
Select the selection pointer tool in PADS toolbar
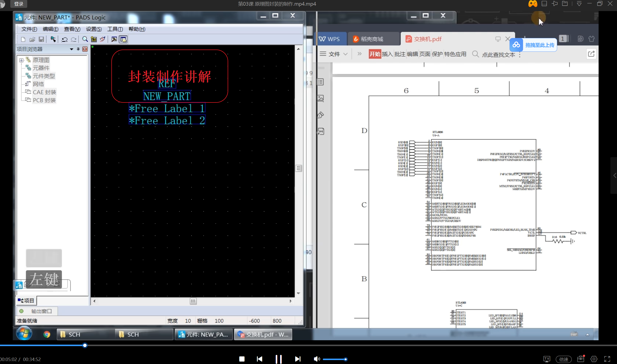[53, 39]
